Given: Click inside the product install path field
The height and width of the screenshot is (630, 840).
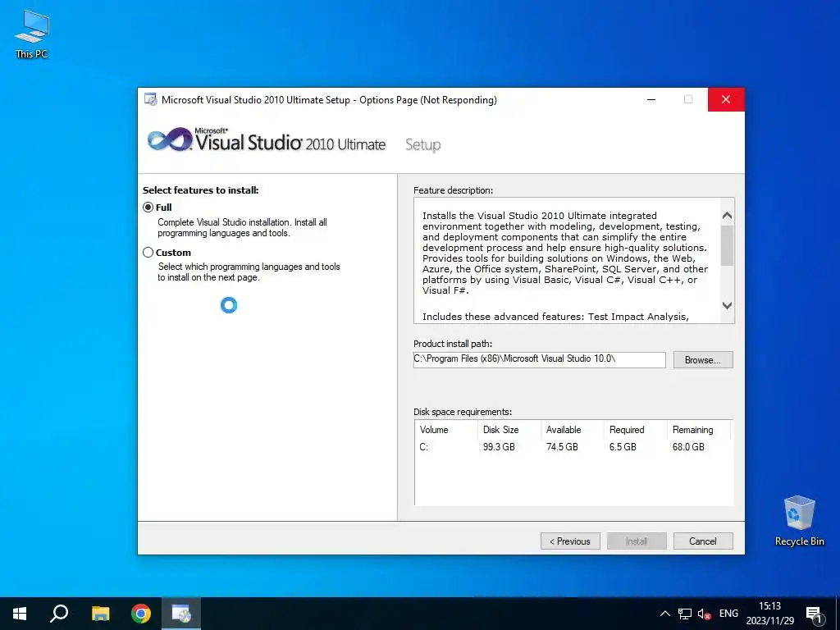Looking at the screenshot, I should (539, 359).
